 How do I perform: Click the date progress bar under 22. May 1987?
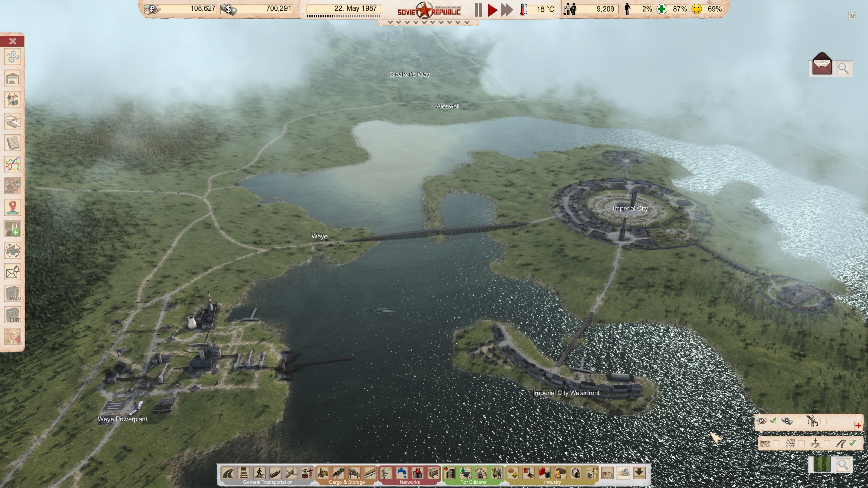343,16
